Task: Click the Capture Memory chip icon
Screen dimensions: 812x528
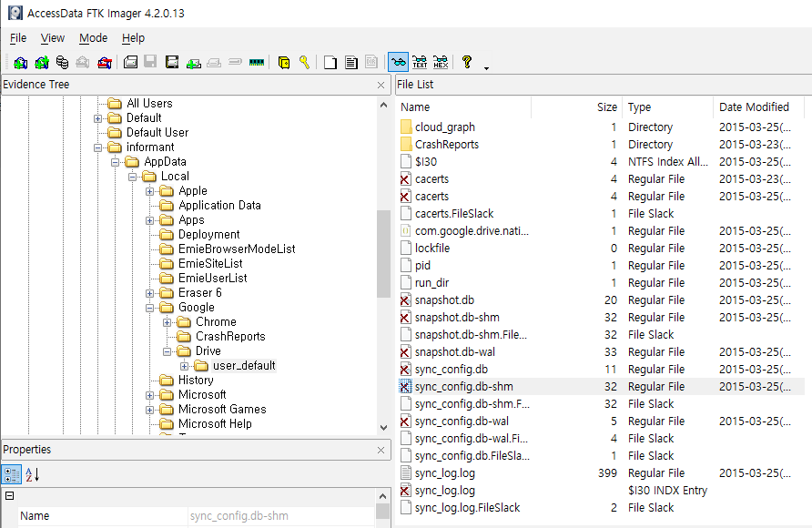Action: coord(257,63)
